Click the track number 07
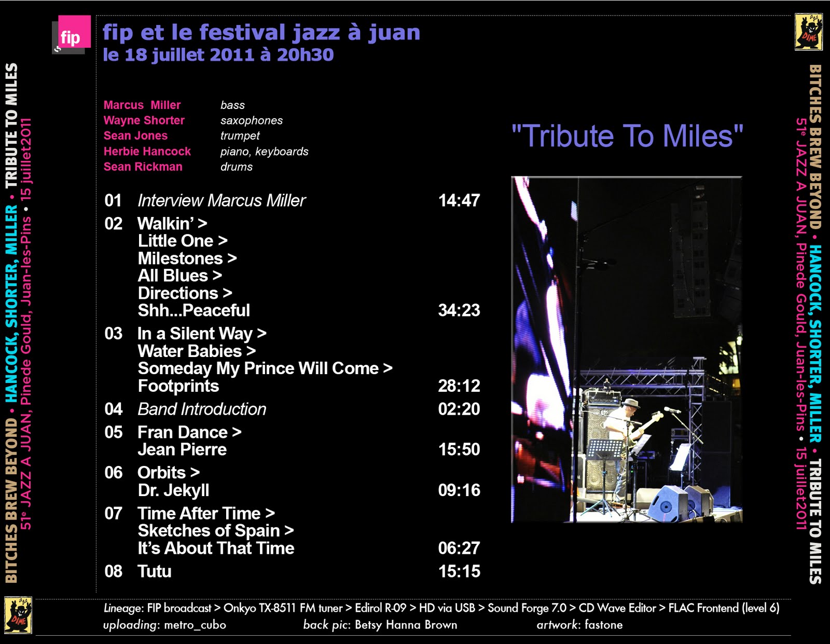The image size is (830, 644). [114, 514]
